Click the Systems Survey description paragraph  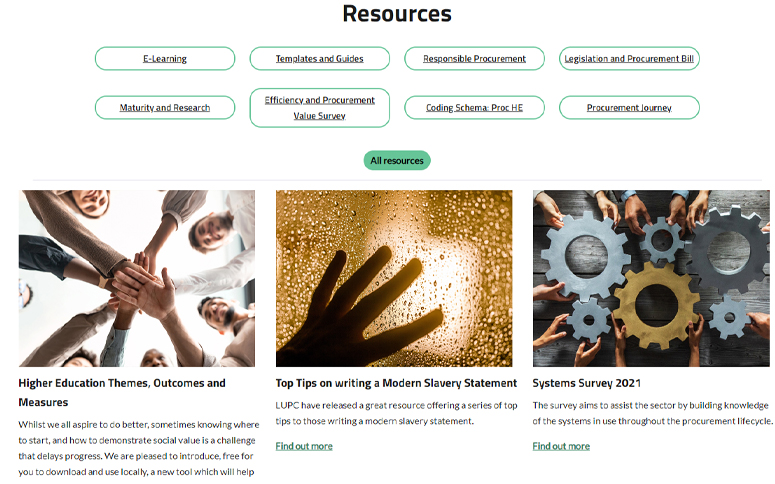coord(652,413)
